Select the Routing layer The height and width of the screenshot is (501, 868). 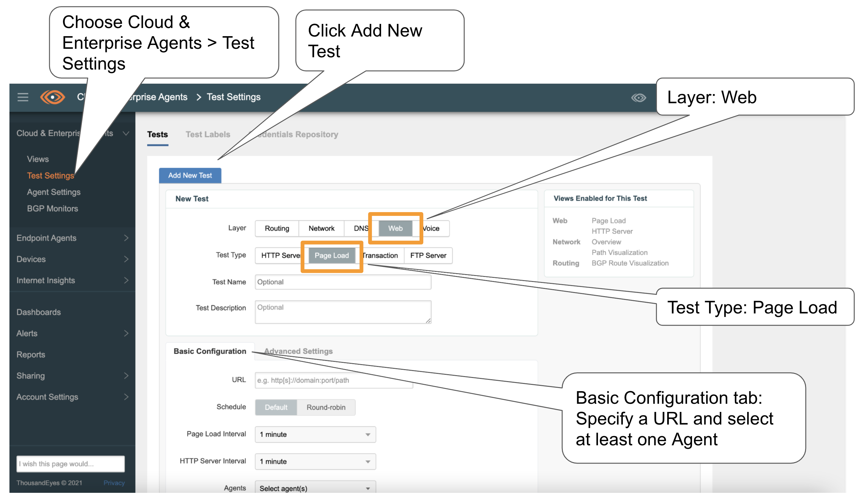277,228
